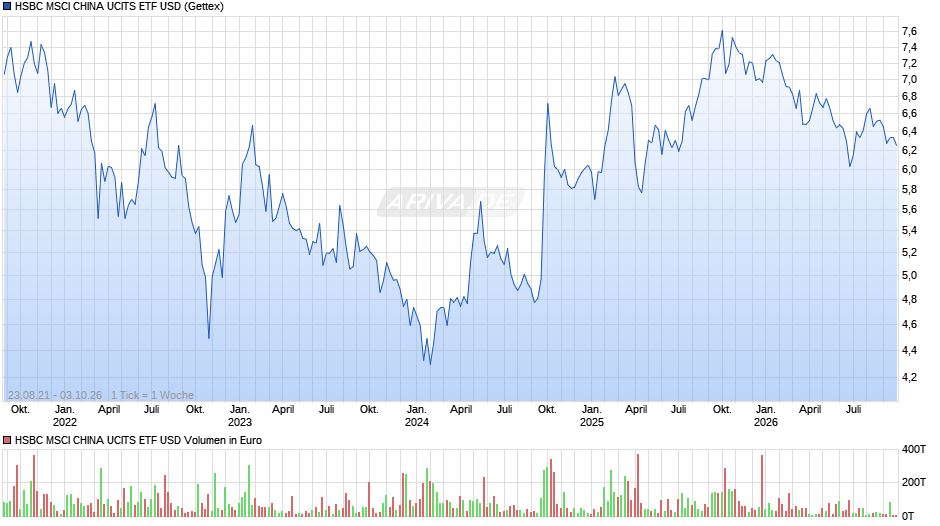Click the 4,4 price axis label
The image size is (940, 526).
click(x=909, y=351)
